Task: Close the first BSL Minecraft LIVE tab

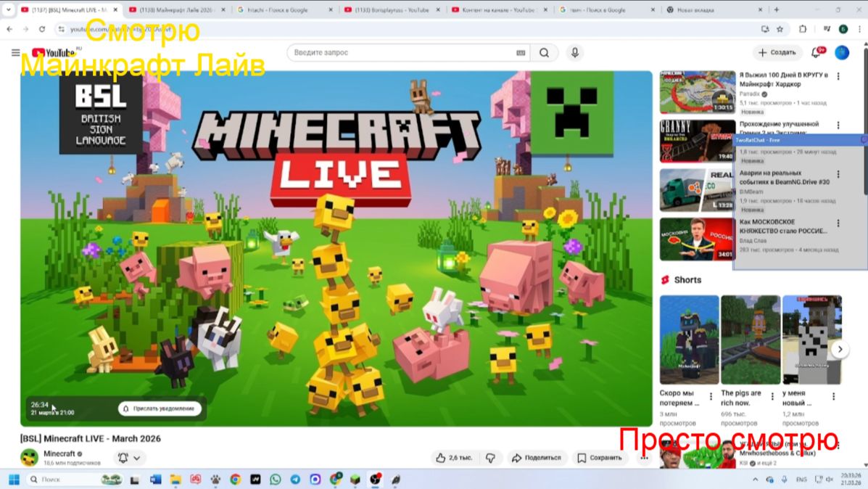Action: (116, 10)
